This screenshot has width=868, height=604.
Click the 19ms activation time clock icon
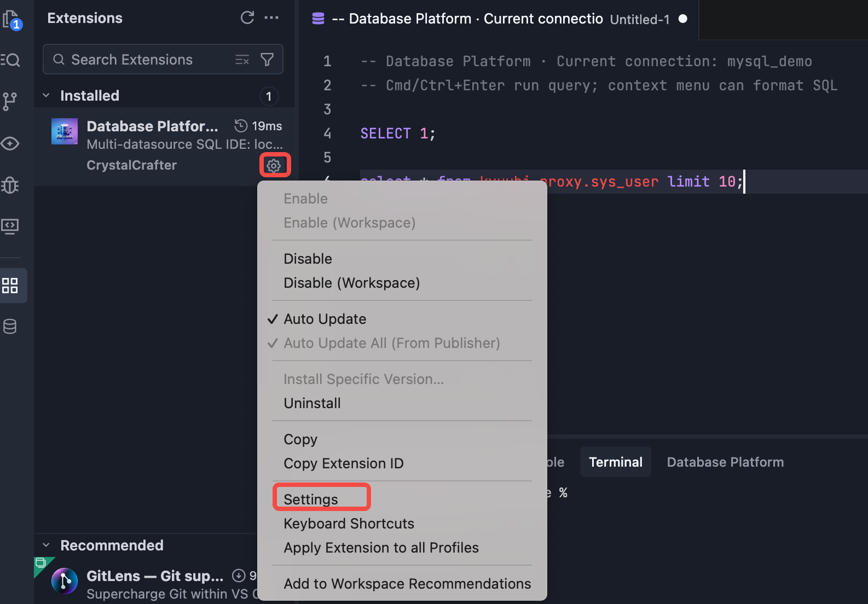(241, 126)
